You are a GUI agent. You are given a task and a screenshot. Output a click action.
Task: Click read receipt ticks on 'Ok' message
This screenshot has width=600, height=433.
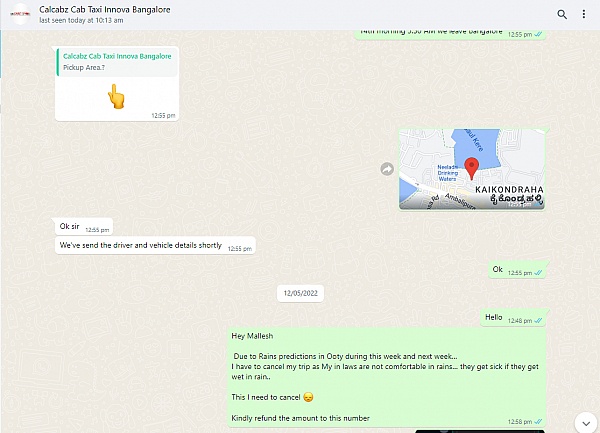[x=538, y=273]
